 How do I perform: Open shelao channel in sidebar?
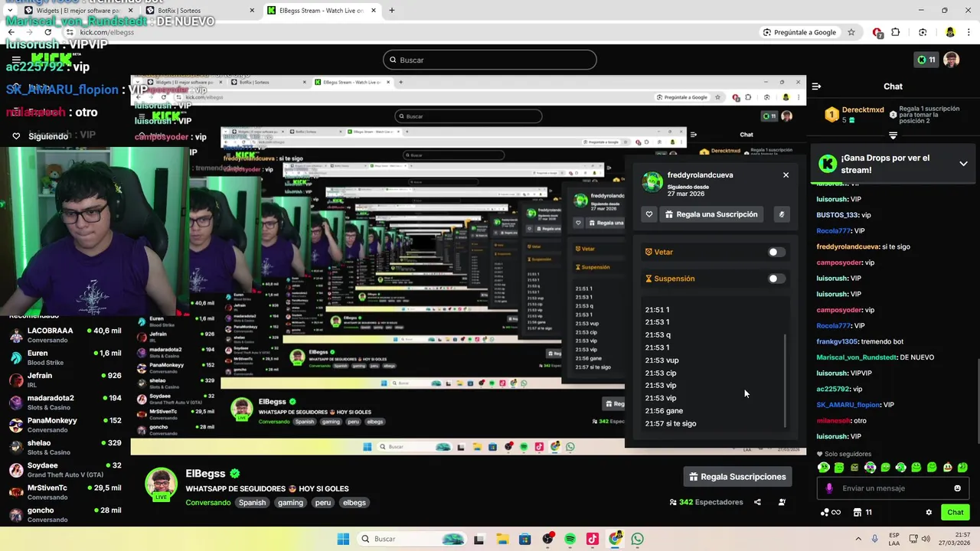(x=65, y=448)
